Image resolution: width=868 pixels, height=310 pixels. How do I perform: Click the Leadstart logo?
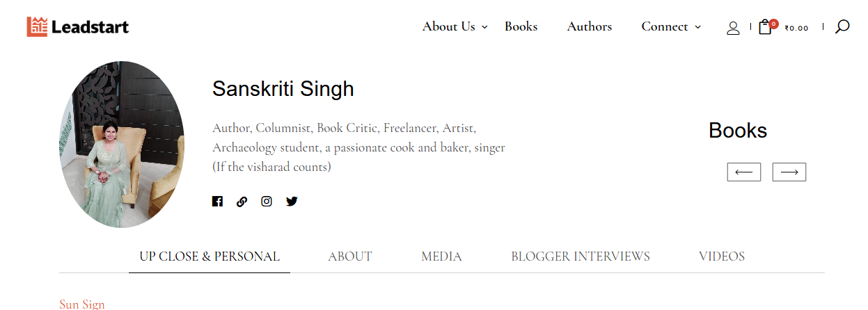(x=78, y=27)
